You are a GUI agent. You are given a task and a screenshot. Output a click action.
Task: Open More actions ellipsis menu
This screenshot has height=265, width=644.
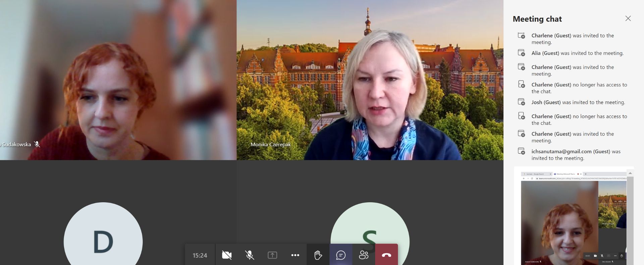pyautogui.click(x=295, y=255)
